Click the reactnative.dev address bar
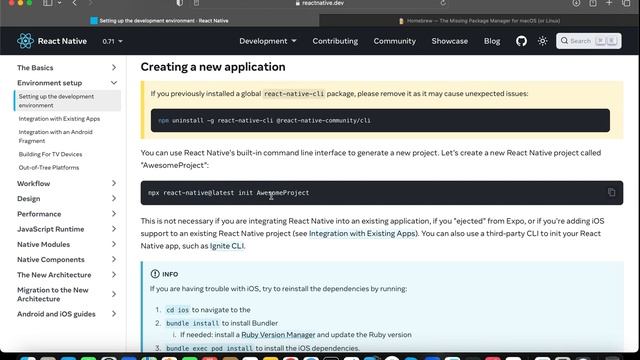The image size is (640, 360). point(320,3)
